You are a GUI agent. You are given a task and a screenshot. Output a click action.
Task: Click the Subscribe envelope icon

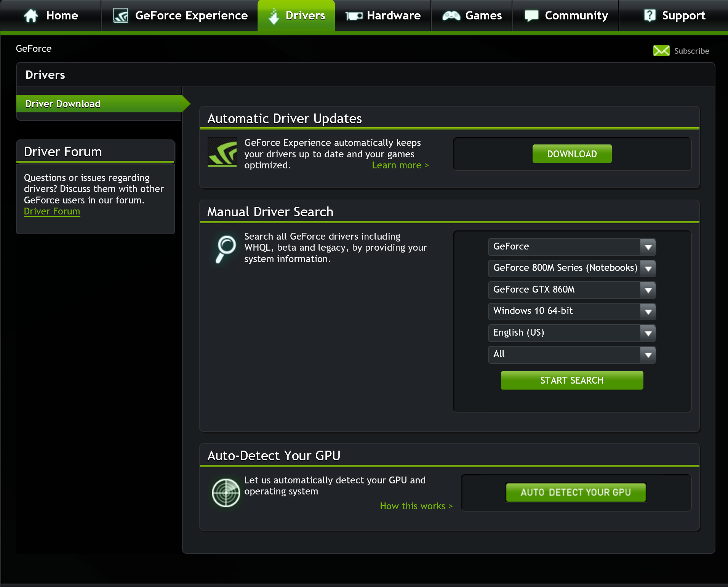click(661, 51)
